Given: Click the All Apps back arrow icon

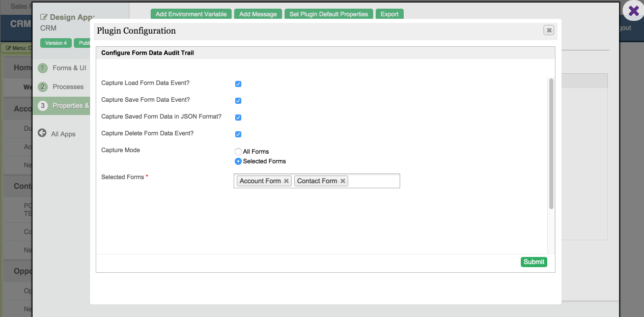Looking at the screenshot, I should [x=42, y=133].
